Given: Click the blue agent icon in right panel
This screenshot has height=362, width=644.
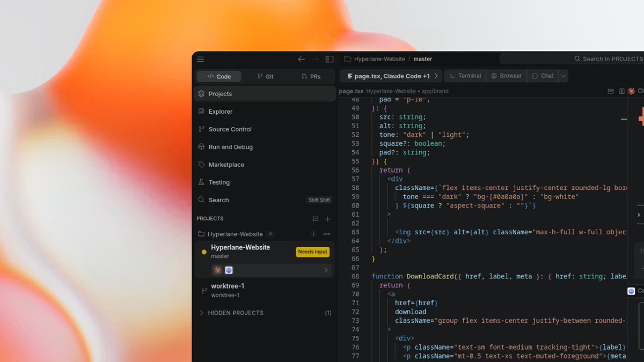Looking at the screenshot, I should tap(631, 291).
